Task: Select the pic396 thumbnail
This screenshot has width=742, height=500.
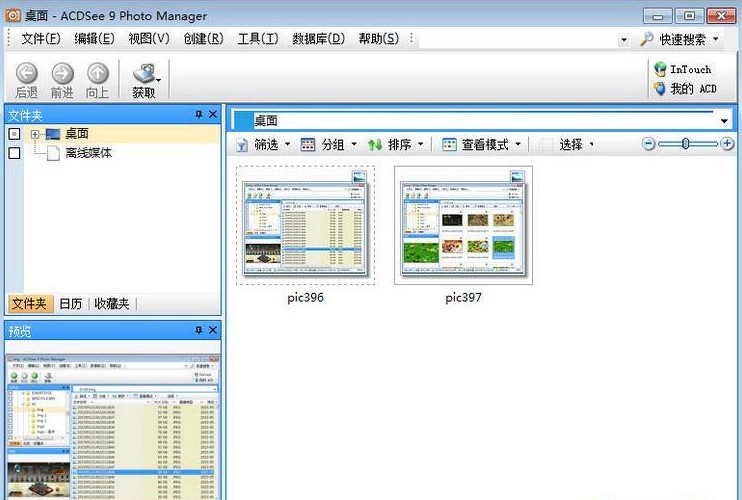Action: pos(305,226)
